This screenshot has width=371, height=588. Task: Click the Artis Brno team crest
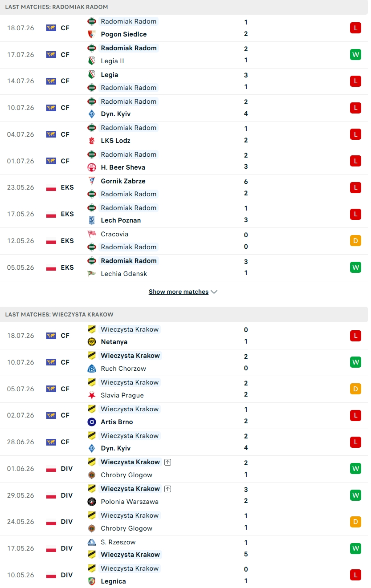tap(92, 422)
